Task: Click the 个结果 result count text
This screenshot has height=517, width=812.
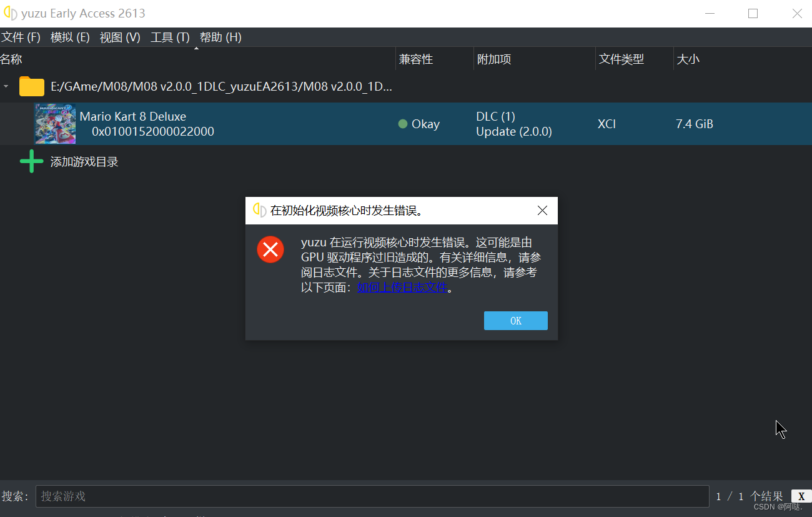Action: pyautogui.click(x=766, y=496)
